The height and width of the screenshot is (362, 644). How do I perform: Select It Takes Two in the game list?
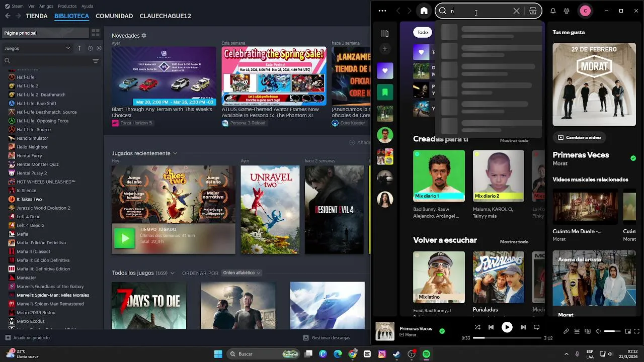tap(29, 199)
